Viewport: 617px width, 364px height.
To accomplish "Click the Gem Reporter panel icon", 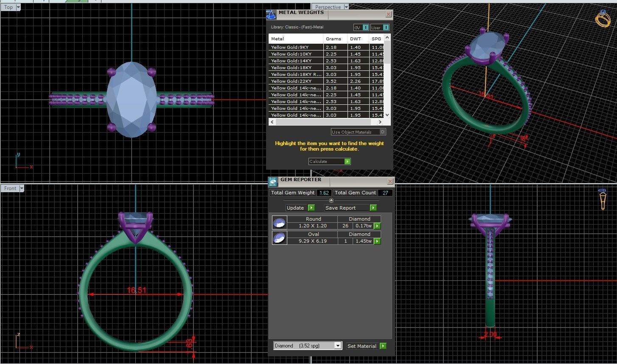I will pos(273,182).
